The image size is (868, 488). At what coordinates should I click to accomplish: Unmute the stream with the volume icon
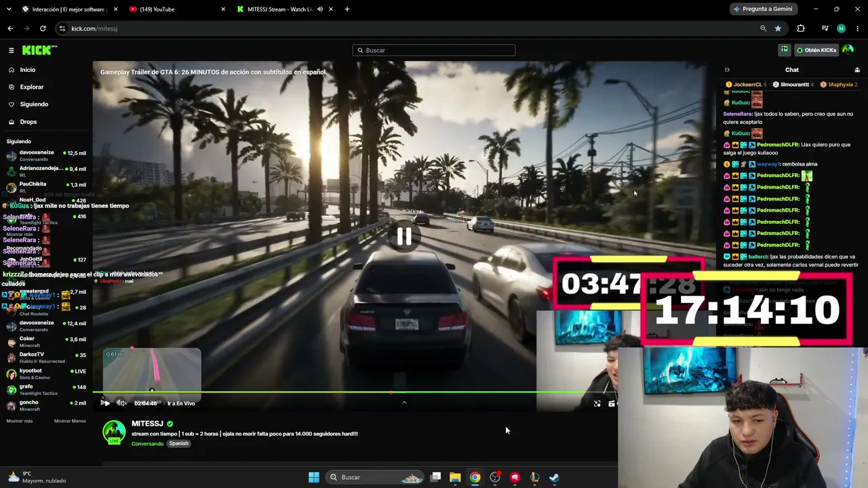click(x=123, y=403)
